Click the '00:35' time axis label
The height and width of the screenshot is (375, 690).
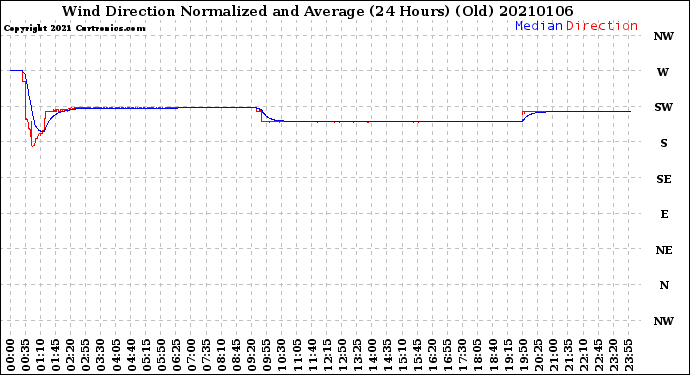[26, 355]
